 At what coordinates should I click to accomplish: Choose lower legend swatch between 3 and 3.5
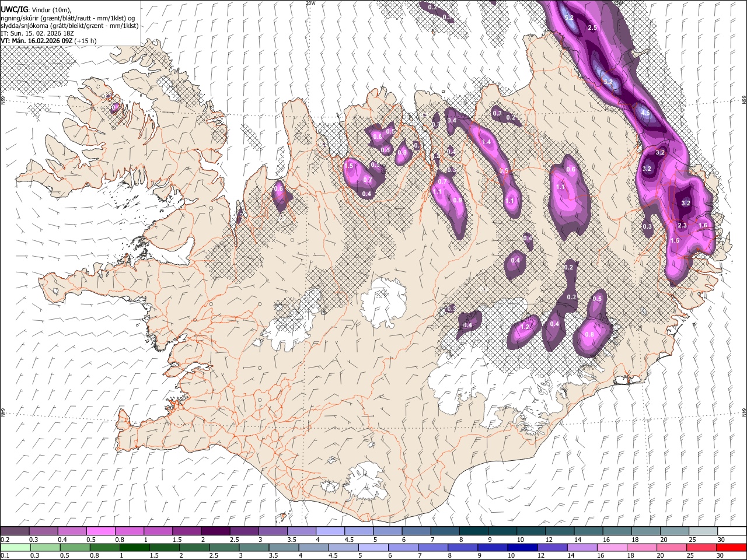click(x=254, y=547)
